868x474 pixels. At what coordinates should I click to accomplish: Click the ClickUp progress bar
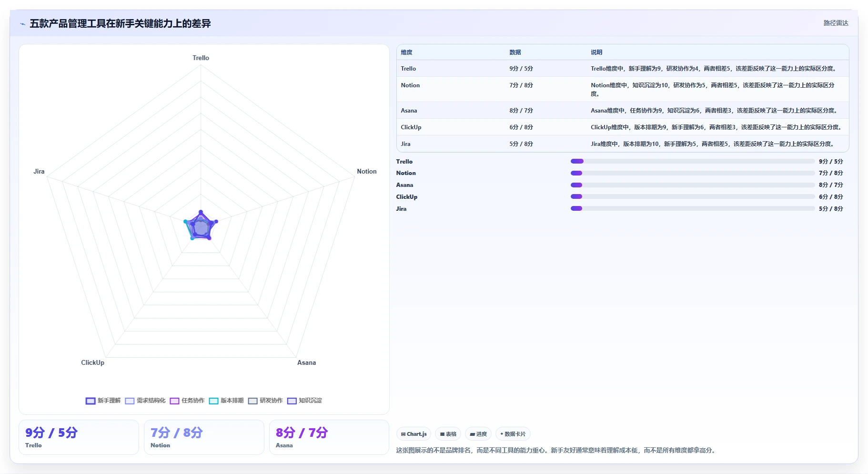point(693,197)
